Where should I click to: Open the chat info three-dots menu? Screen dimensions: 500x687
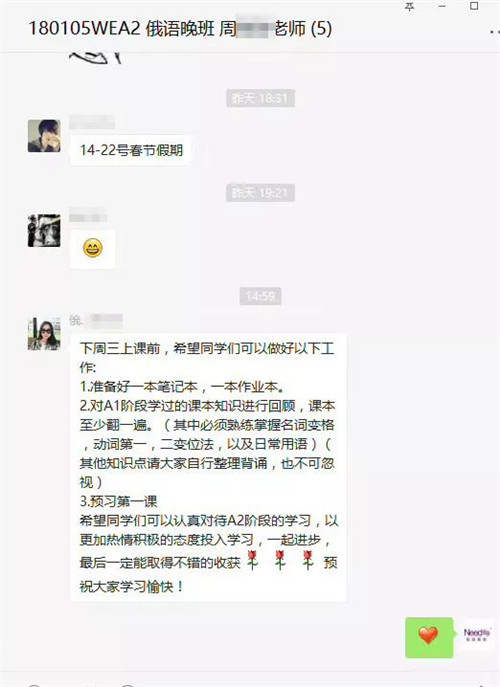coord(495,31)
